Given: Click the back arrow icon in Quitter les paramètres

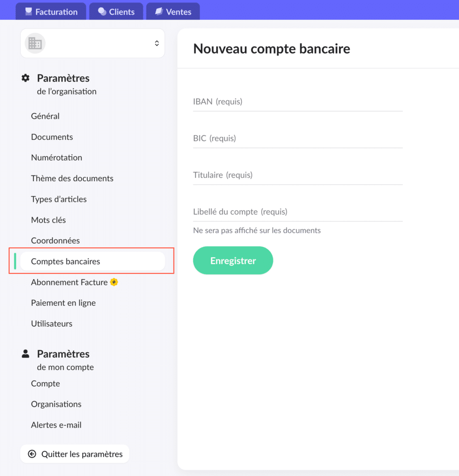Looking at the screenshot, I should pos(32,454).
